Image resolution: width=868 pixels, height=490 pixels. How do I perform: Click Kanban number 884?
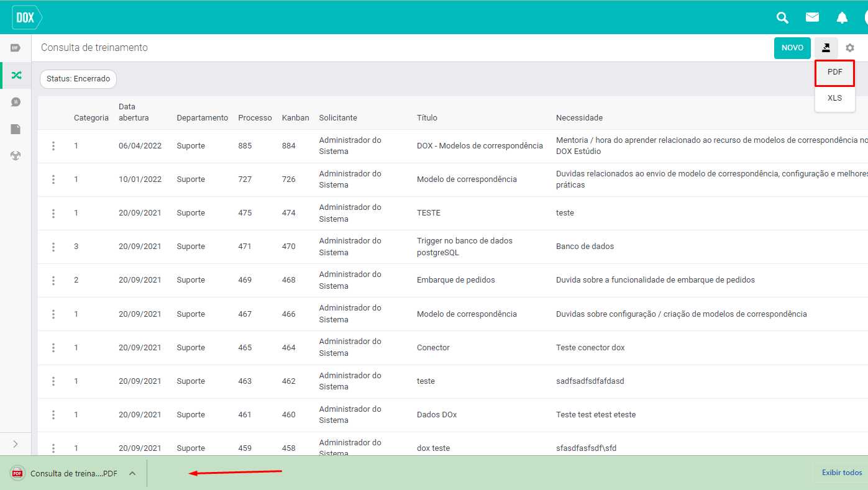[288, 146]
